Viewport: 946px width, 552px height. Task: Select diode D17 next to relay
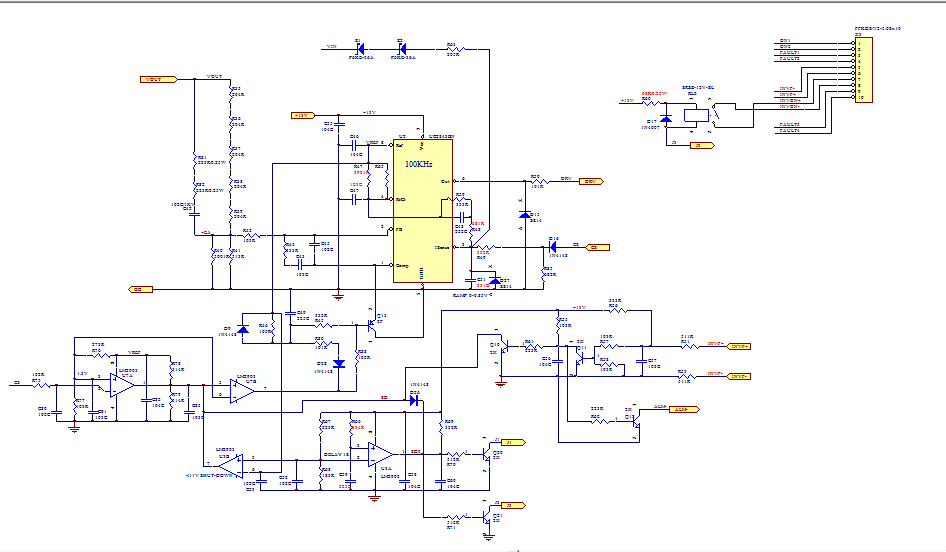coord(665,118)
